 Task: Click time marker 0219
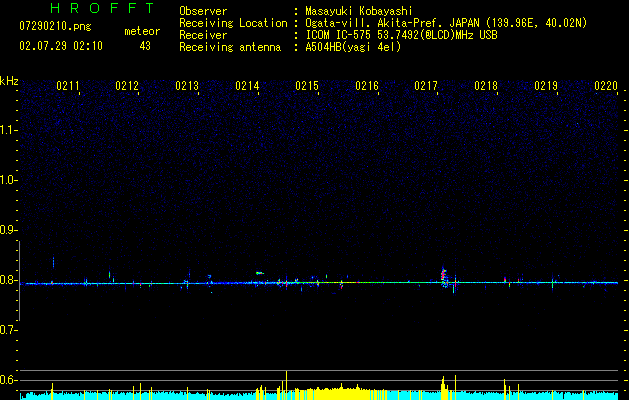click(x=546, y=86)
